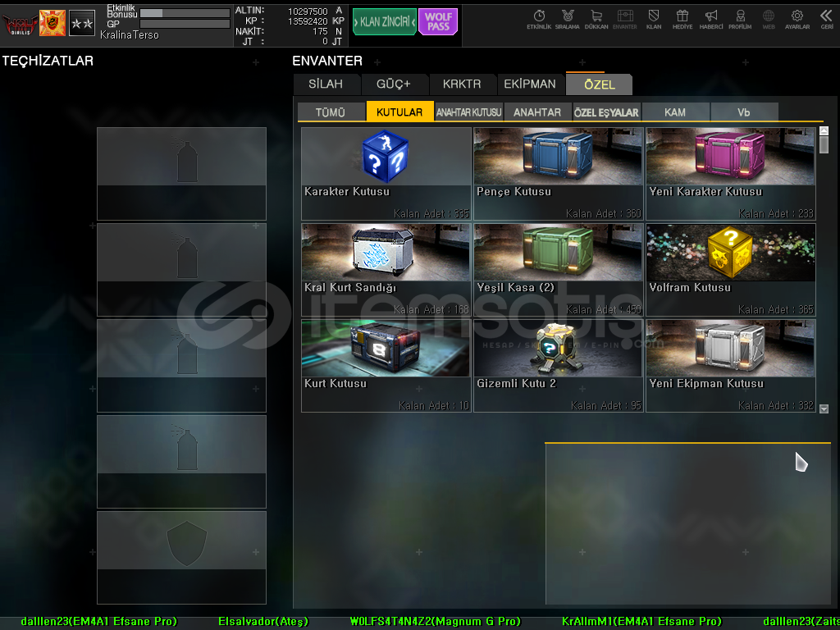Image resolution: width=840 pixels, height=630 pixels.
Task: Select the shield equipment slot
Action: coord(181,558)
